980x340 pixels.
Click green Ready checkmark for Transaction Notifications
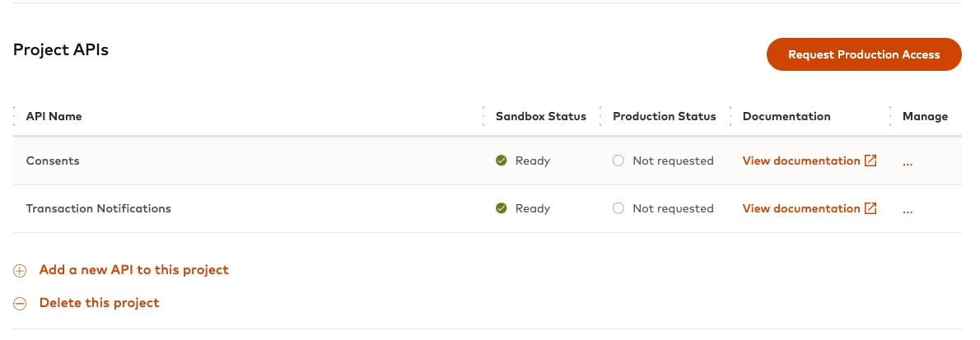click(x=501, y=209)
